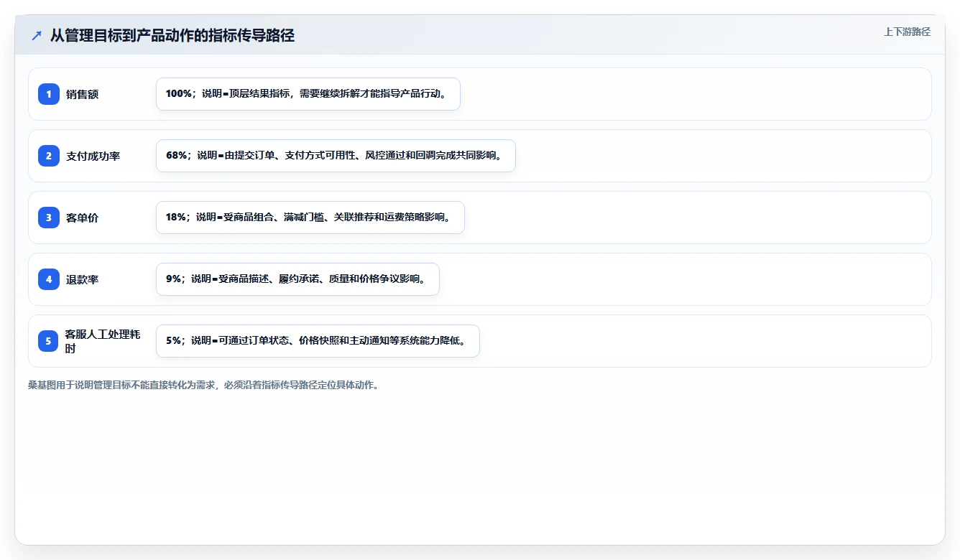
Task: Open the 9% 受商品描述 description box
Action: (297, 279)
